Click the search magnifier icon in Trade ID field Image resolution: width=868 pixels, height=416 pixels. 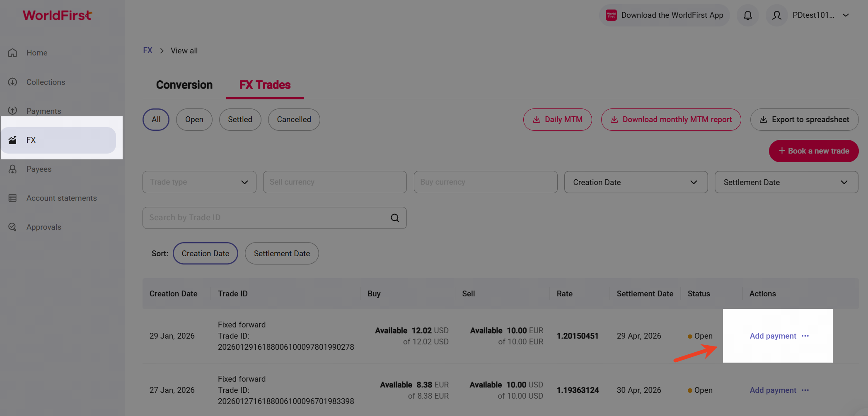point(395,218)
